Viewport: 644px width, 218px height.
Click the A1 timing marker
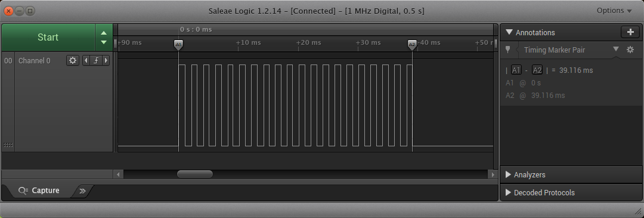pyautogui.click(x=178, y=45)
